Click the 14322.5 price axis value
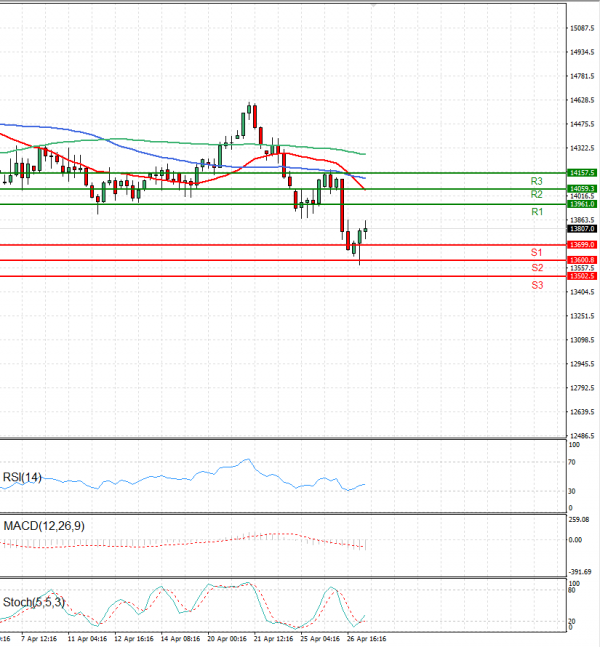 (x=582, y=148)
